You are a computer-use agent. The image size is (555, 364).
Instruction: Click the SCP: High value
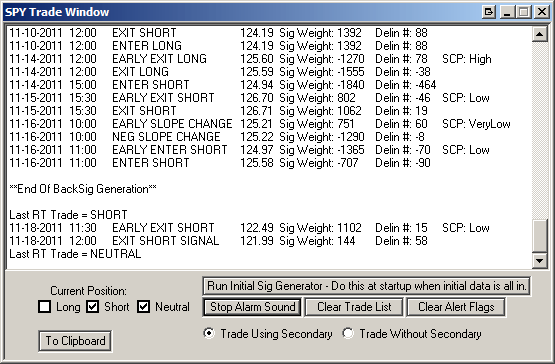[x=467, y=59]
